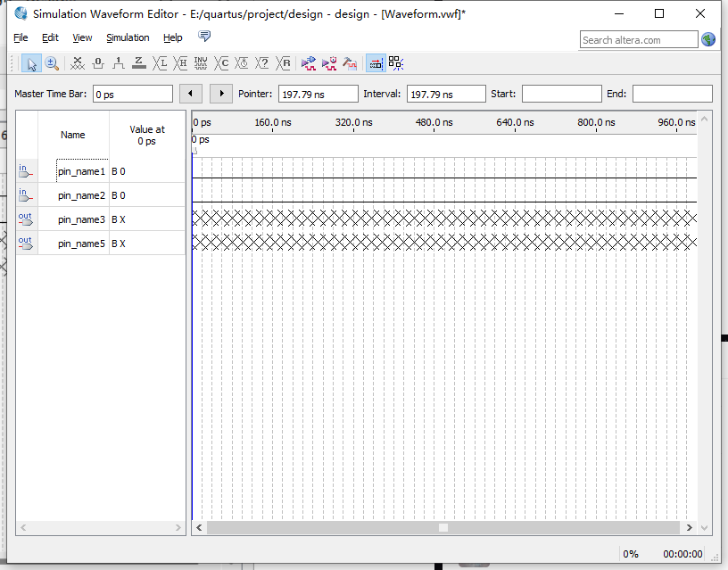The width and height of the screenshot is (728, 570).
Task: Open the Edit menu
Action: click(x=50, y=37)
